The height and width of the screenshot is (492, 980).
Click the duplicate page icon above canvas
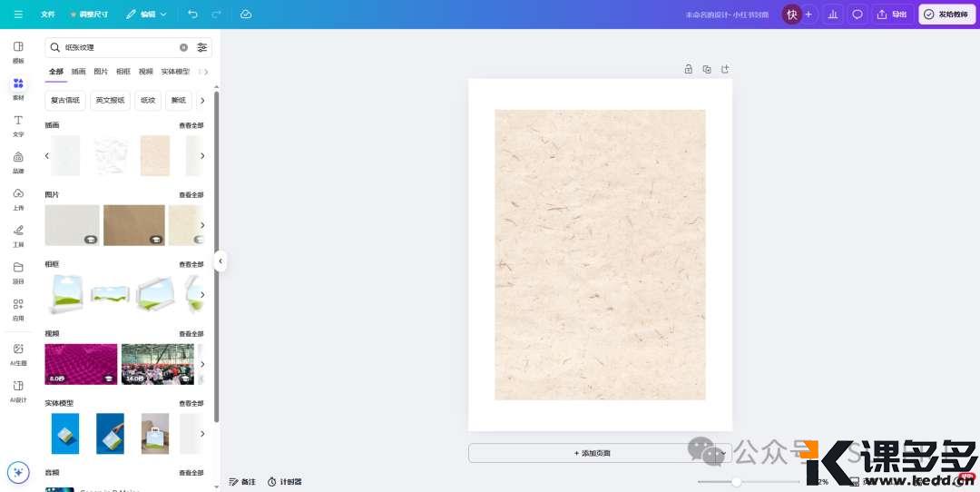pyautogui.click(x=707, y=69)
